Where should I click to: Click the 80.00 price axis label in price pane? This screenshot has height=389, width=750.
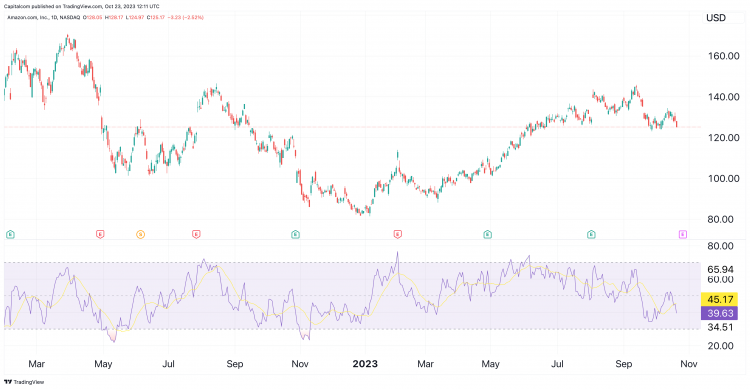coord(720,219)
